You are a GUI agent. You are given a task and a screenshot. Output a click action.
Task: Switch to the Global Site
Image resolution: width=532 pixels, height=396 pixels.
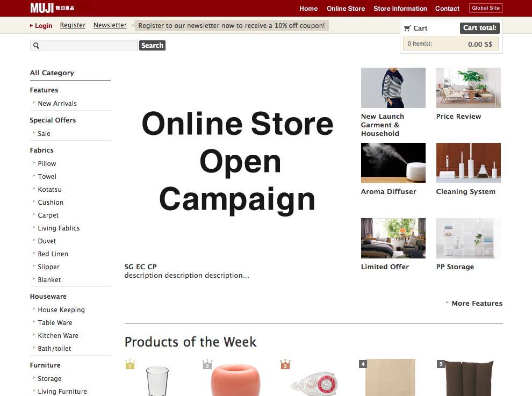[486, 8]
